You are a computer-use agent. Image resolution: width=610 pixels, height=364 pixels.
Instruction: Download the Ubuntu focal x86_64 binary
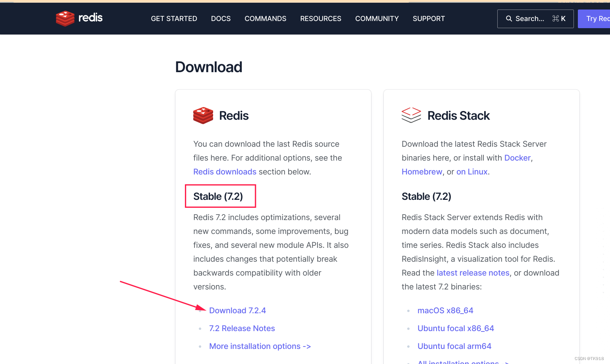coord(456,328)
